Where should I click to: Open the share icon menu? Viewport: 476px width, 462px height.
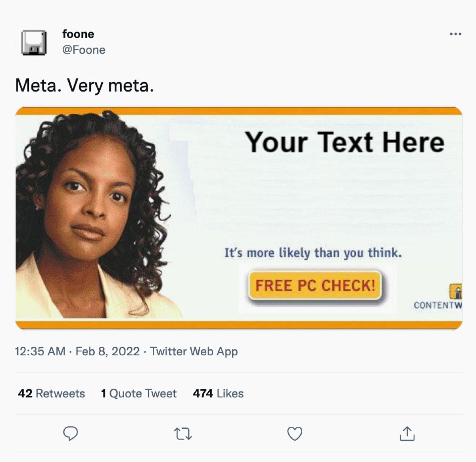coord(407,434)
